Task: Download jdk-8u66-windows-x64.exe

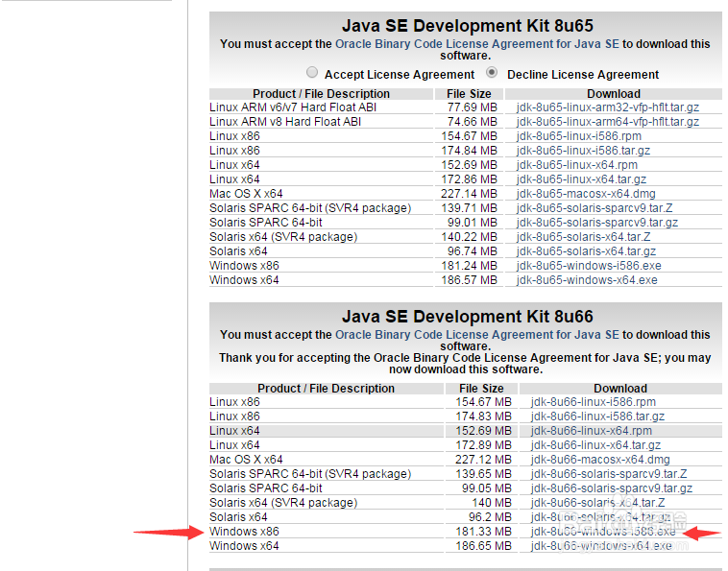Action: (x=601, y=546)
